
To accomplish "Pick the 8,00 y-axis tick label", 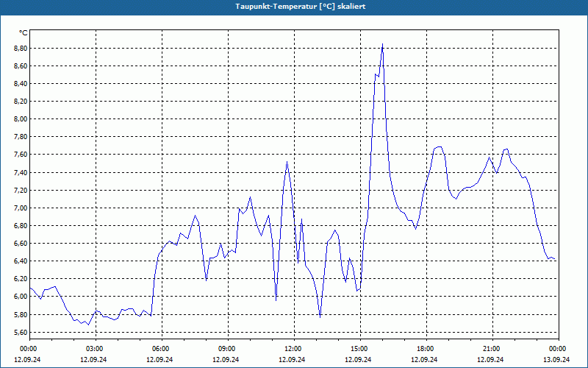I will click(21, 119).
